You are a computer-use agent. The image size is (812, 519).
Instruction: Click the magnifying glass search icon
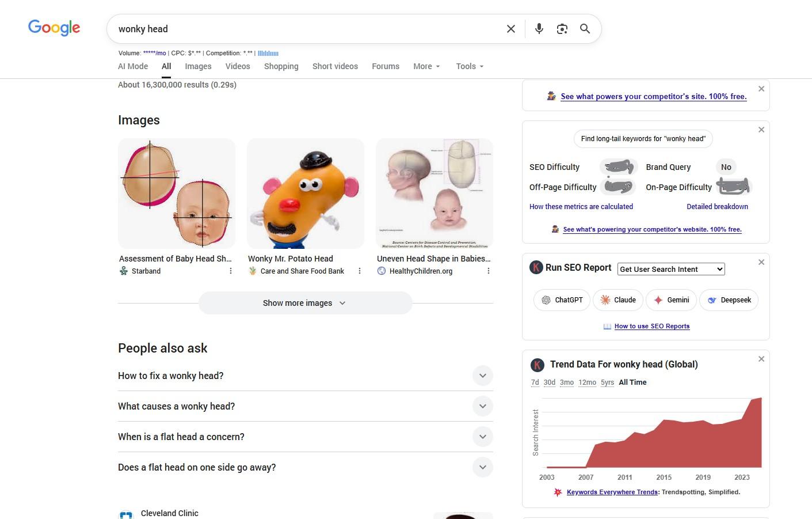[x=585, y=29]
